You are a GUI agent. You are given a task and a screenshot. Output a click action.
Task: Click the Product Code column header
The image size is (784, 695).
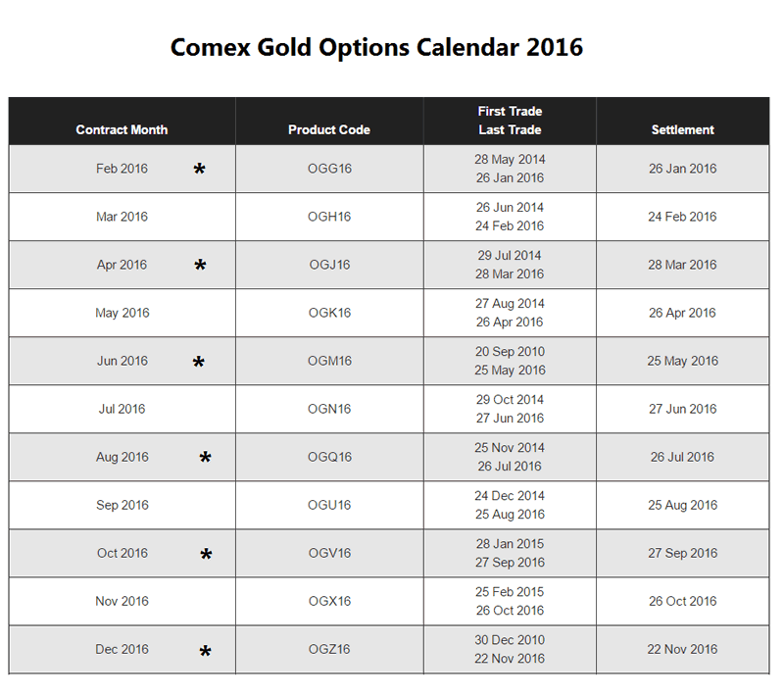(x=329, y=129)
